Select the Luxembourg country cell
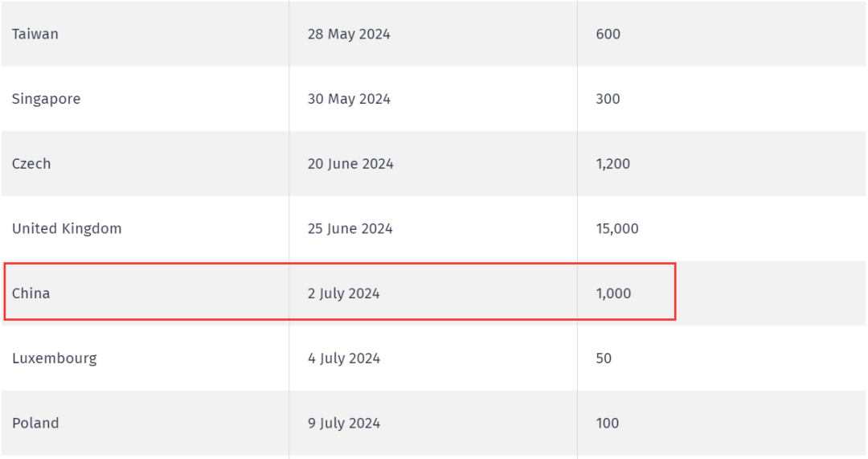The height and width of the screenshot is (459, 868). click(x=145, y=358)
